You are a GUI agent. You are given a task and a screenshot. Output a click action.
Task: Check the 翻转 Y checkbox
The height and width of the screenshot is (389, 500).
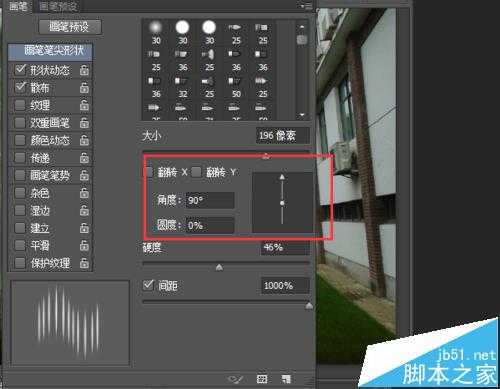click(x=196, y=172)
